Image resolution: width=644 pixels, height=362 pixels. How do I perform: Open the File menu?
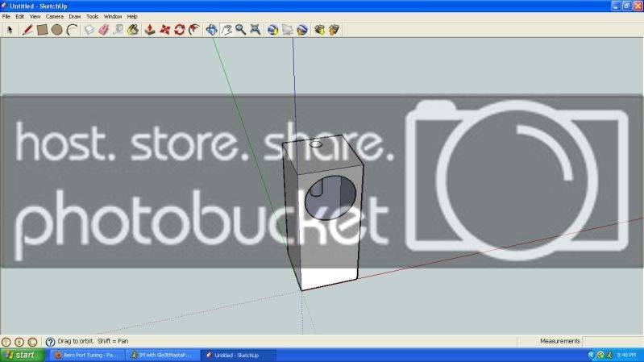6,16
